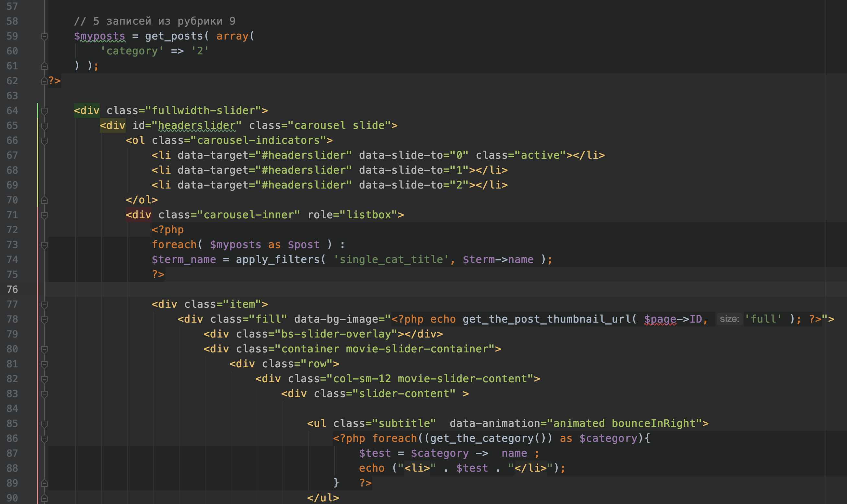Image resolution: width=847 pixels, height=504 pixels.
Task: Collapse the headerslider div fold on line 65
Action: click(x=44, y=126)
